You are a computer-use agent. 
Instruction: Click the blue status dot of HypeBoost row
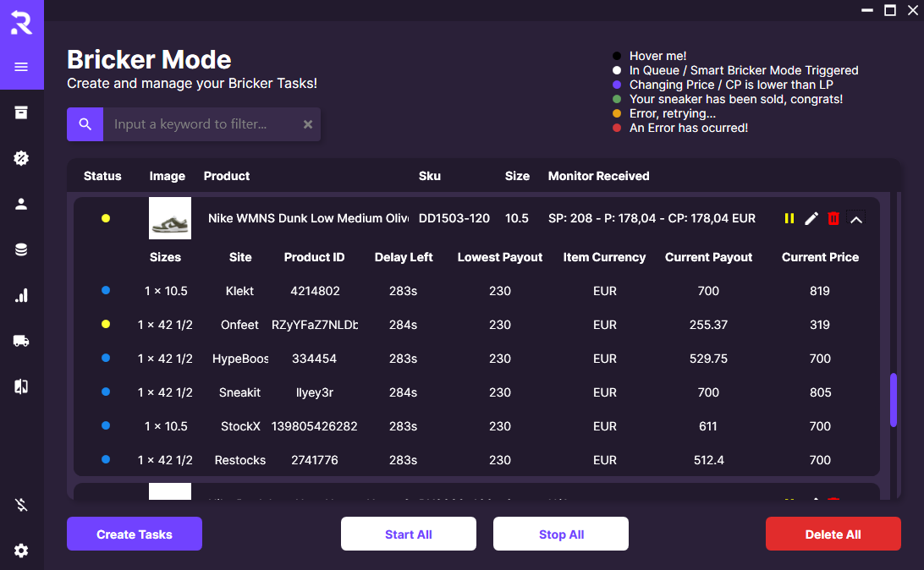106,358
